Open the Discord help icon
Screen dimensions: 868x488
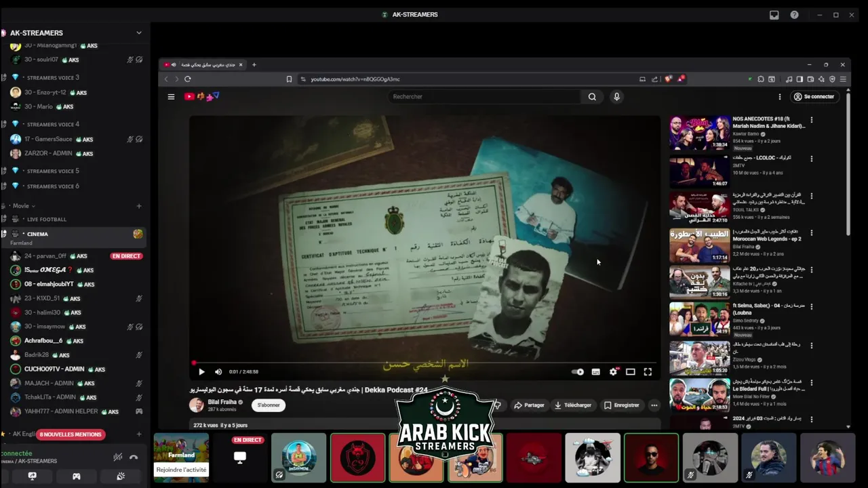[x=794, y=15]
